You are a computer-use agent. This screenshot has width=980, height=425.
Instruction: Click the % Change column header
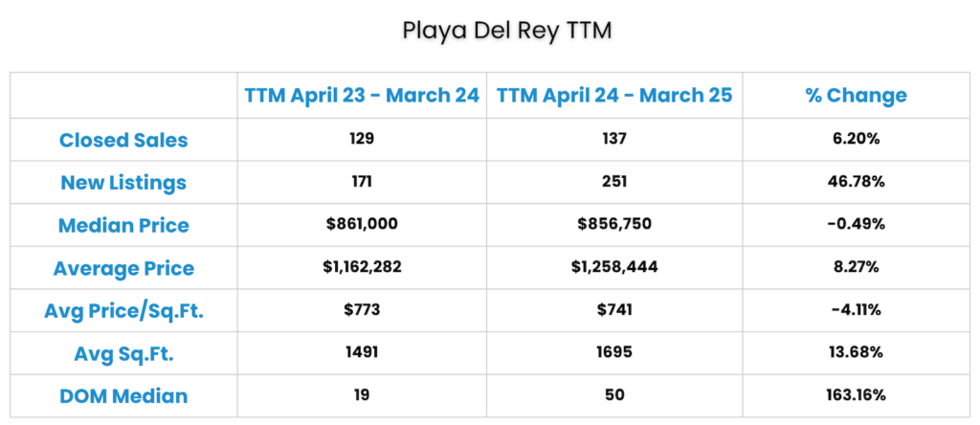(x=857, y=95)
